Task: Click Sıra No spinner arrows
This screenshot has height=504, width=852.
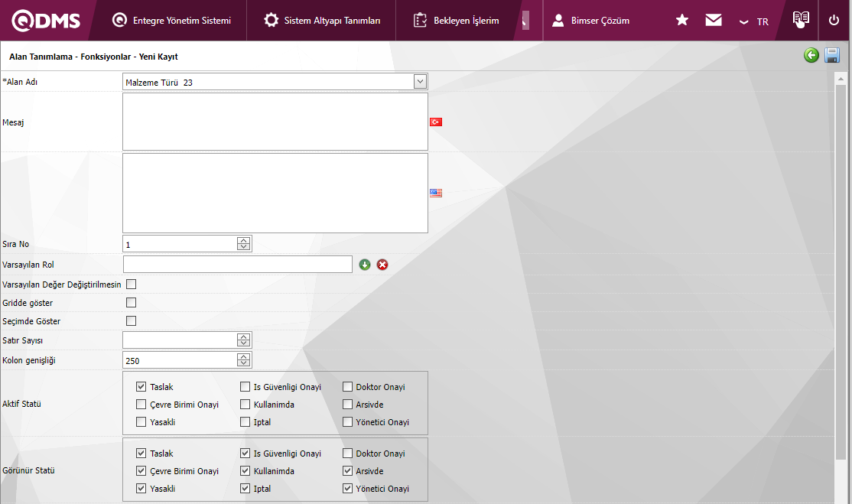Action: [244, 244]
